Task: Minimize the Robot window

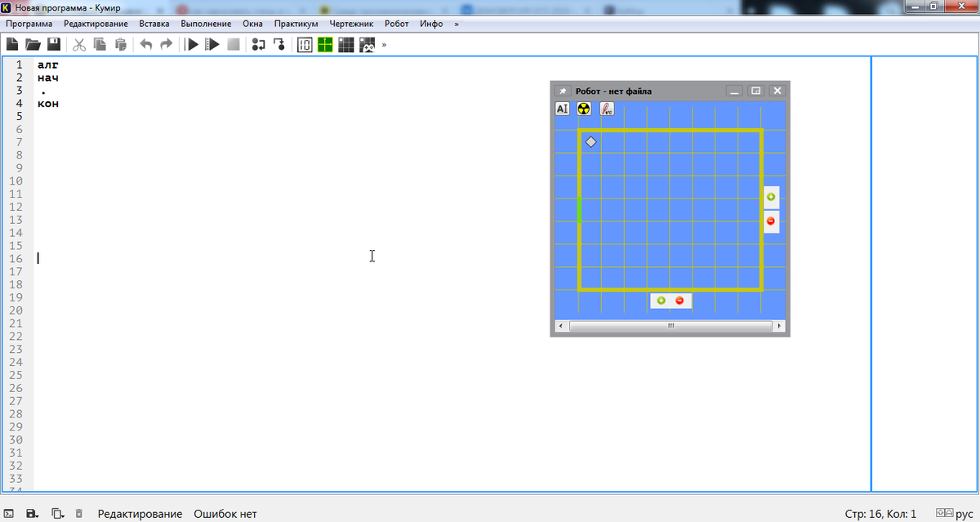Action: [734, 91]
